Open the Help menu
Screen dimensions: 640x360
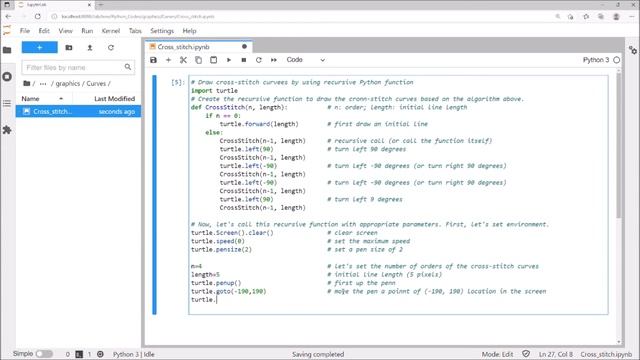click(x=189, y=31)
